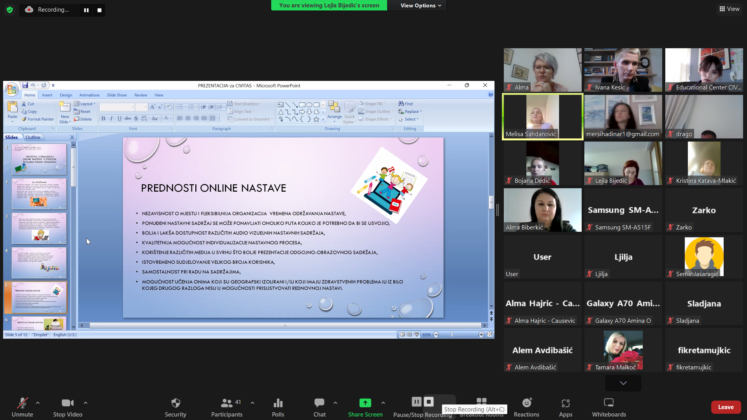The height and width of the screenshot is (420, 747).
Task: Expand participants options arrow
Action: tap(252, 403)
